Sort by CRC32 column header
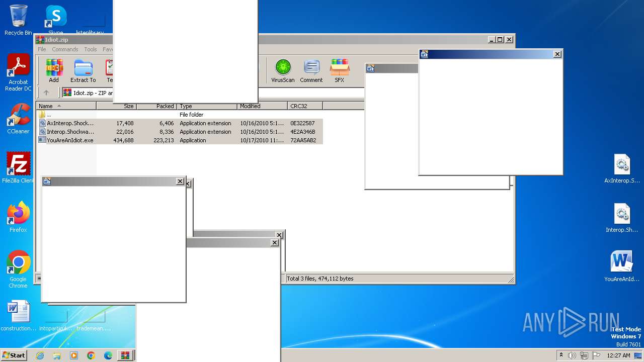 [x=305, y=106]
